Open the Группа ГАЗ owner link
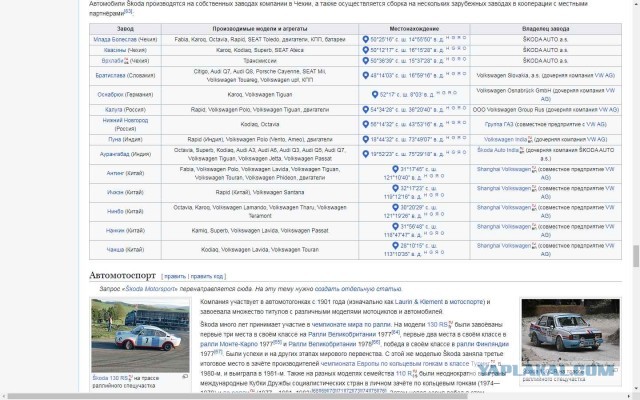This screenshot has width=640, height=400. point(499,124)
